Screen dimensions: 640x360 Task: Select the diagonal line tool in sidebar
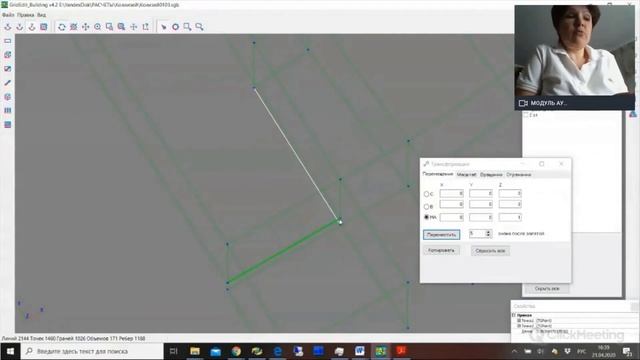point(7,82)
